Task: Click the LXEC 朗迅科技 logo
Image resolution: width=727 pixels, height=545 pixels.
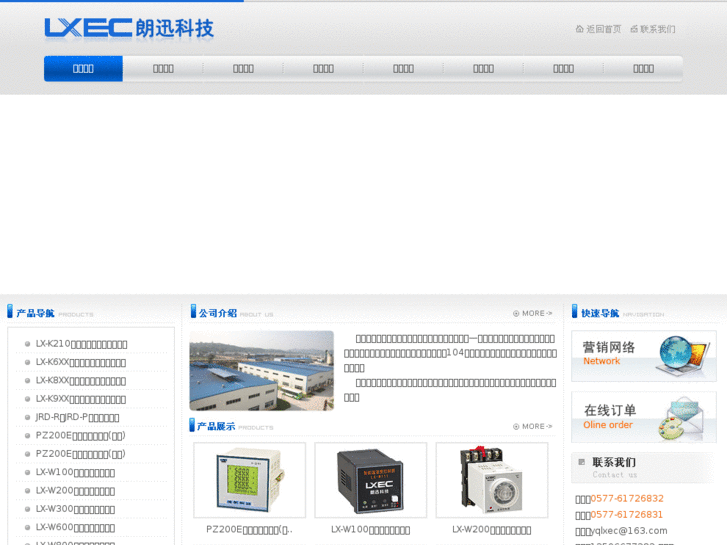Action: [x=129, y=28]
